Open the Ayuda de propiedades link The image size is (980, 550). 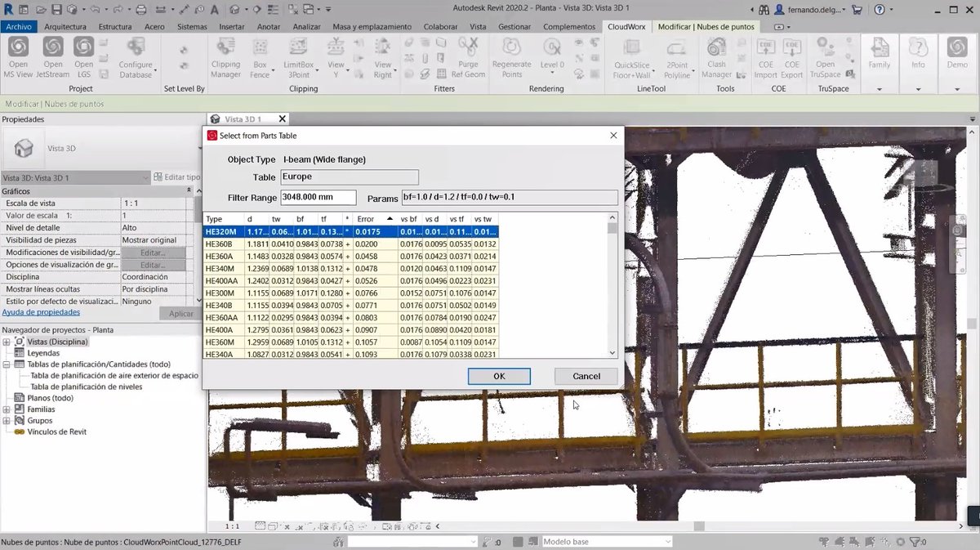41,312
